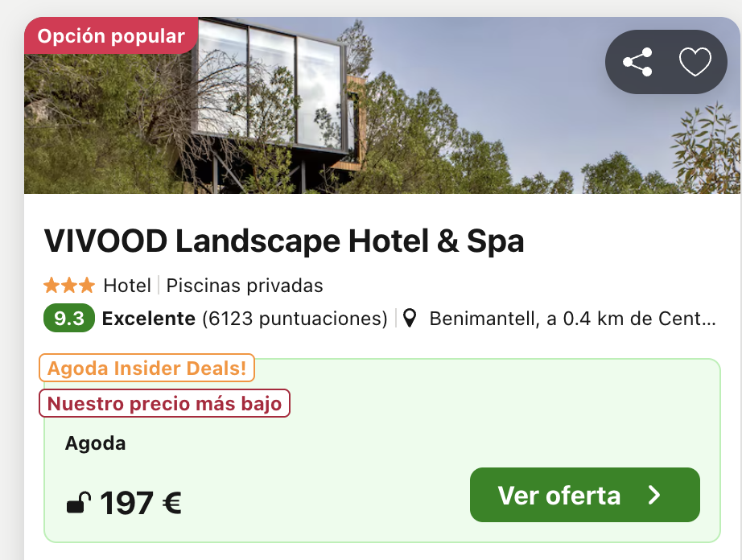
Task: Click the chevron arrow on Ver oferta
Action: tap(654, 495)
